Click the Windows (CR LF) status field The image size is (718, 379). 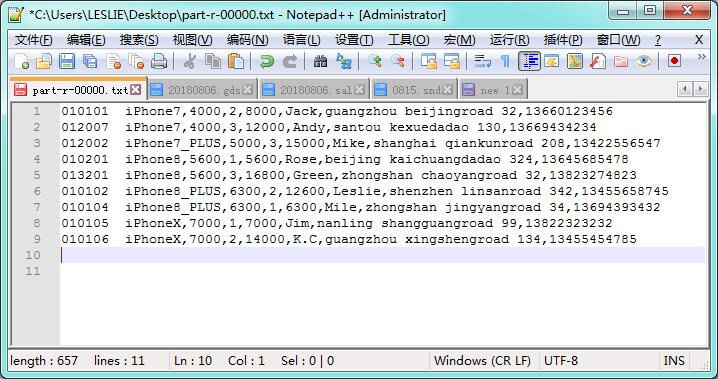(482, 361)
